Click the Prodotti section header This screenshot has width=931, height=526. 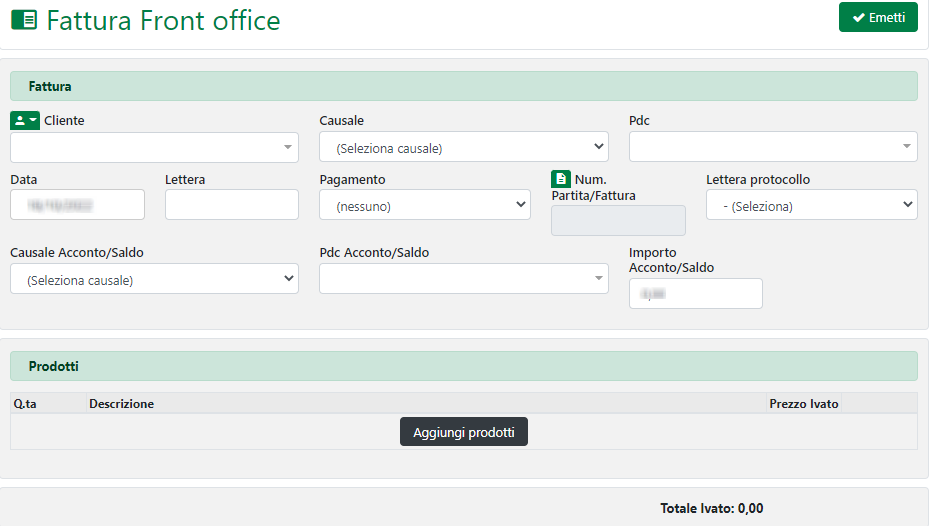point(463,367)
